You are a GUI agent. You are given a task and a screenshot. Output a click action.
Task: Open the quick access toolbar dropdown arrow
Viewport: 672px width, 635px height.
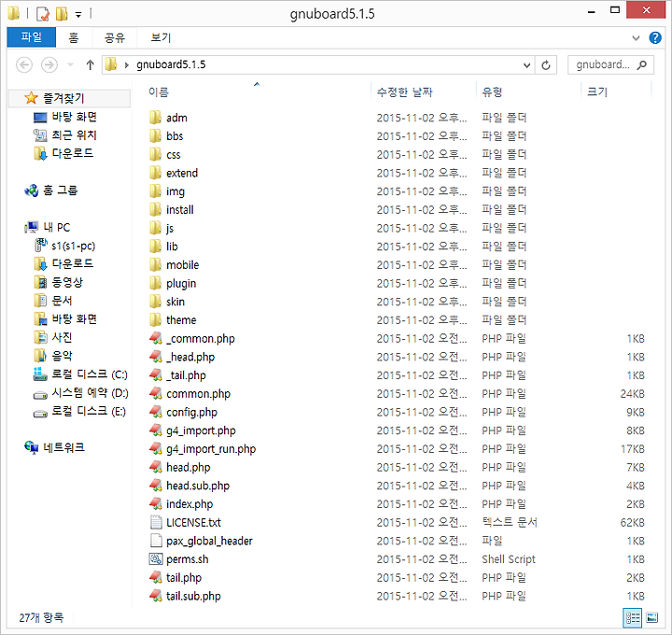(78, 15)
